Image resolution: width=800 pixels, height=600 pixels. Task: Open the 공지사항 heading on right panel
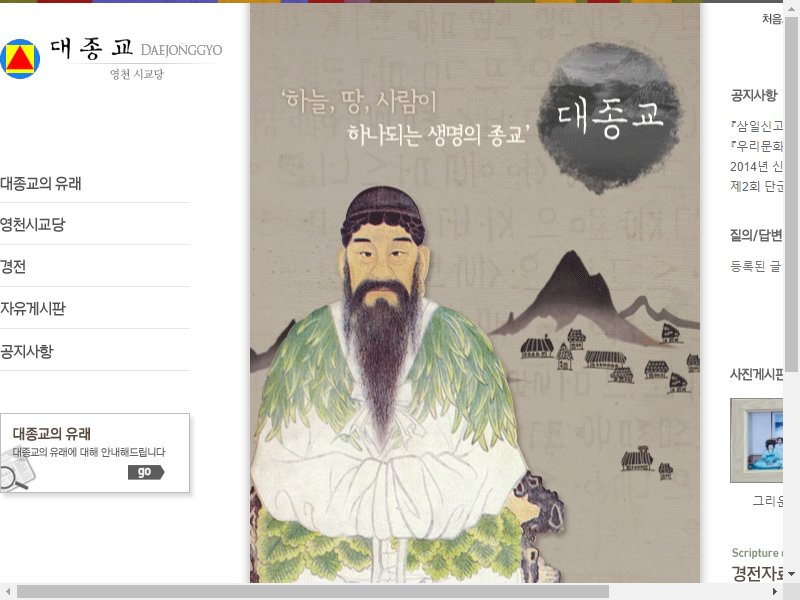point(754,95)
